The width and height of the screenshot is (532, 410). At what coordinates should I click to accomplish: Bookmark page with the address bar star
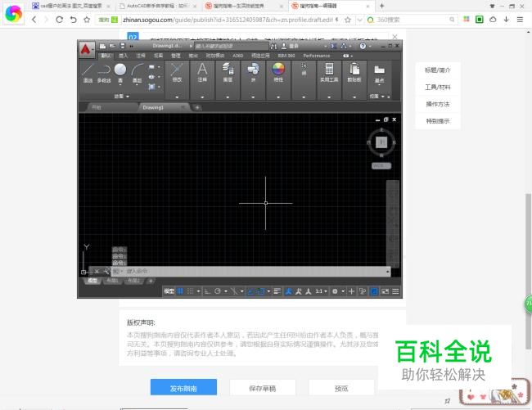(x=347, y=20)
